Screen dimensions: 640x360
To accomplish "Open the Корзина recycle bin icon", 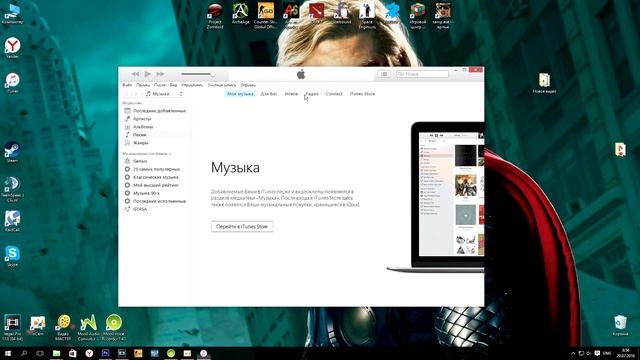I will (620, 326).
